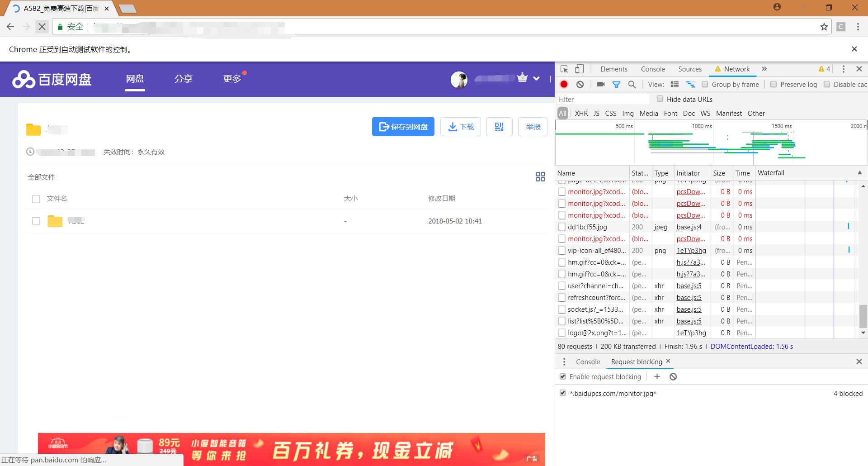Filter requests by Img type
Viewport: 868px width, 466px height.
(628, 114)
